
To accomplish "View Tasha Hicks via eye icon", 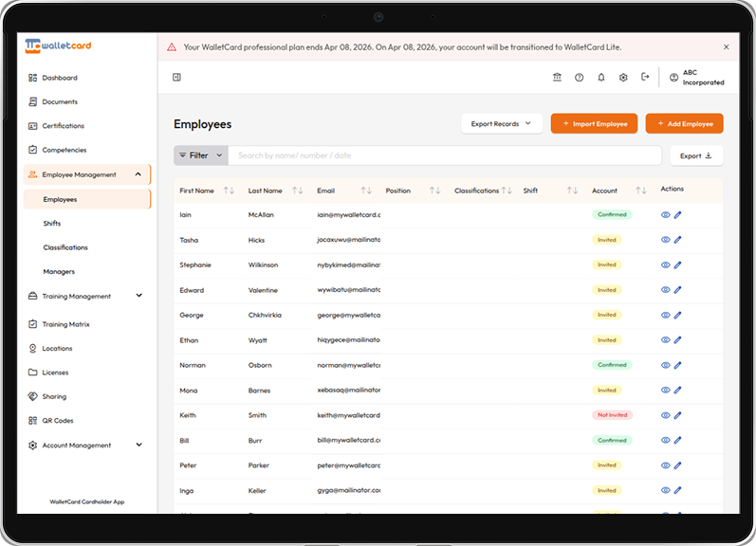I will point(665,240).
